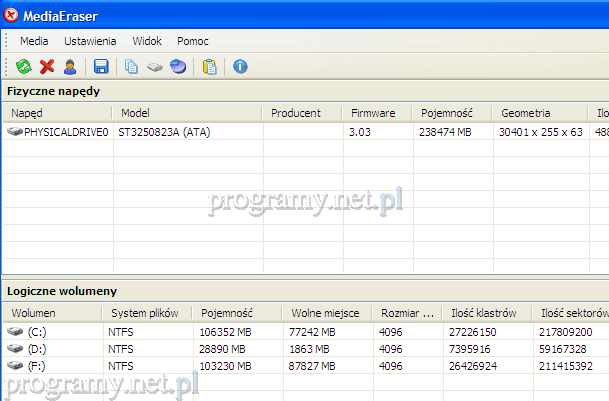Screen dimensions: 609x401
Task: Click the blue pie chart toolbar icon
Action: coord(177,67)
